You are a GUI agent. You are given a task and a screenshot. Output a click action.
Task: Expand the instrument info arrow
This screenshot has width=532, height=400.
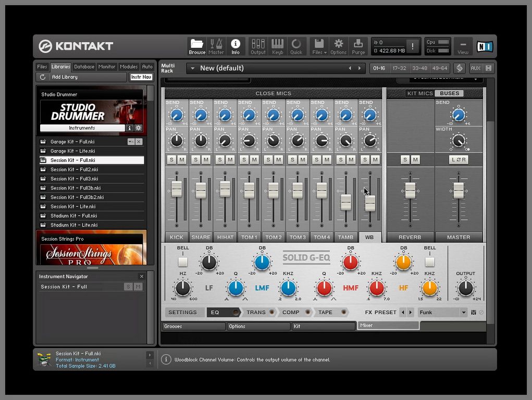(150, 355)
